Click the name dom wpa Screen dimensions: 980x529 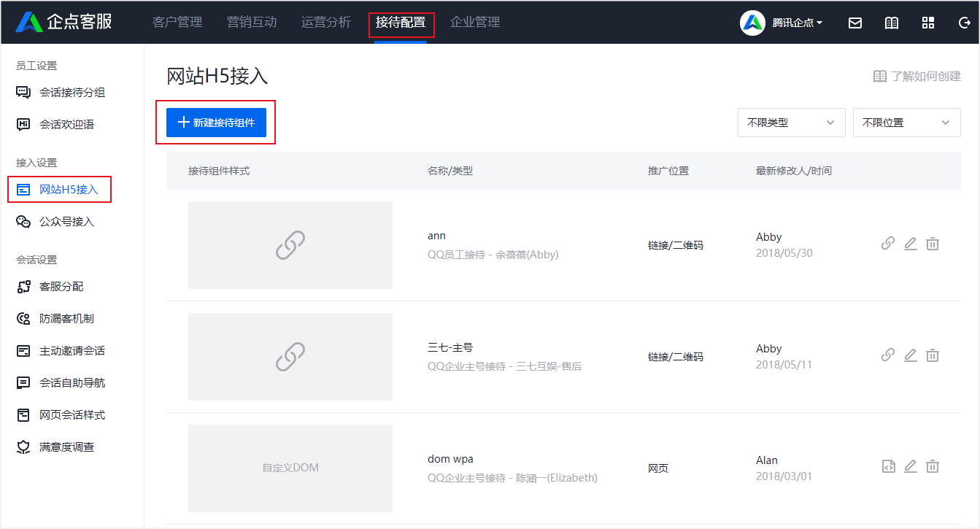coord(450,460)
